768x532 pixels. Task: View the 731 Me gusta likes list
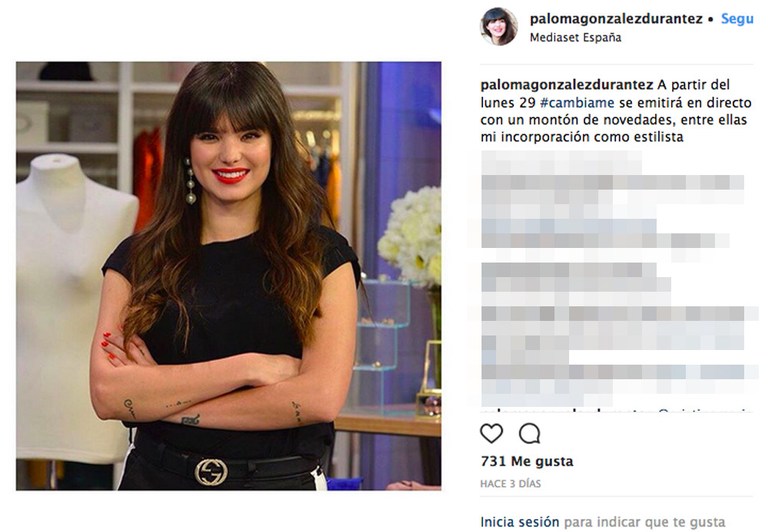tap(527, 461)
